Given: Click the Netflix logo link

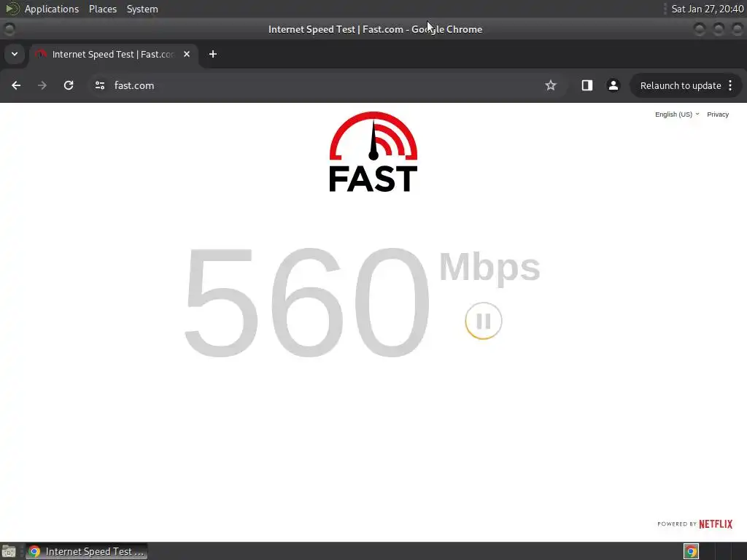Looking at the screenshot, I should click(x=716, y=524).
